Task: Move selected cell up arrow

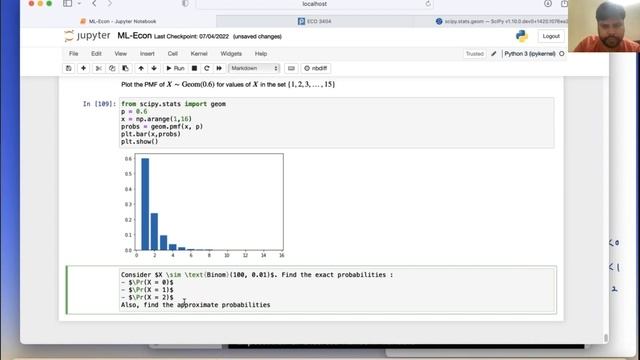Action: [x=141, y=68]
